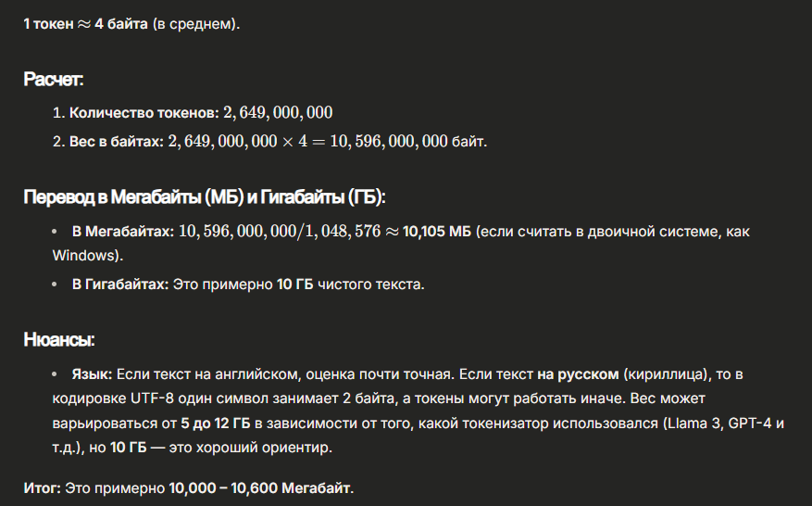
Task: Click the "Вес в байтах:" label
Action: click(x=116, y=142)
